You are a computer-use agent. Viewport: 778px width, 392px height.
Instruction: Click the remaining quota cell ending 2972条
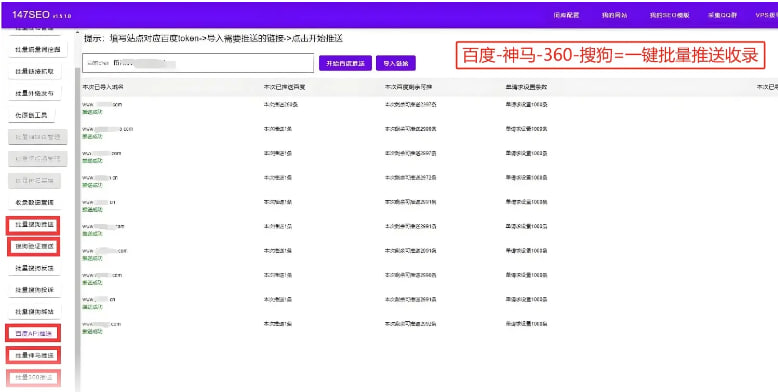(410, 178)
